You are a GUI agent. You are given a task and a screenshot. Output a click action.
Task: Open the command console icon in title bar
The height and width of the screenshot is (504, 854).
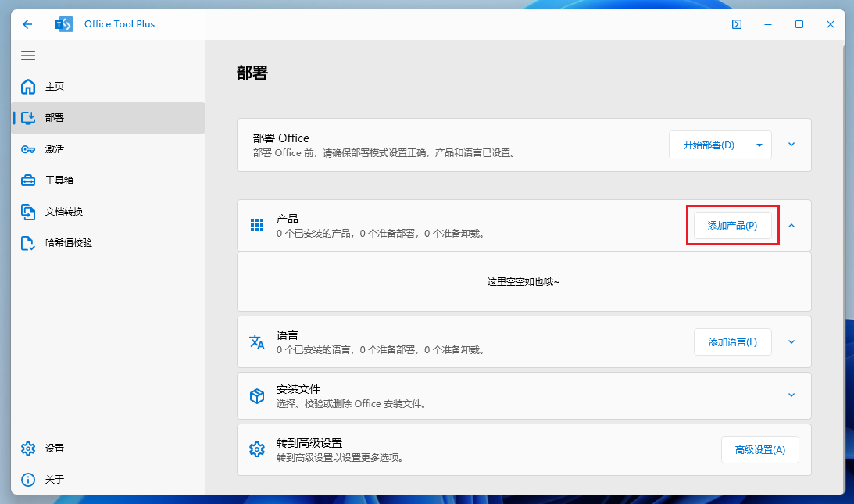click(736, 24)
